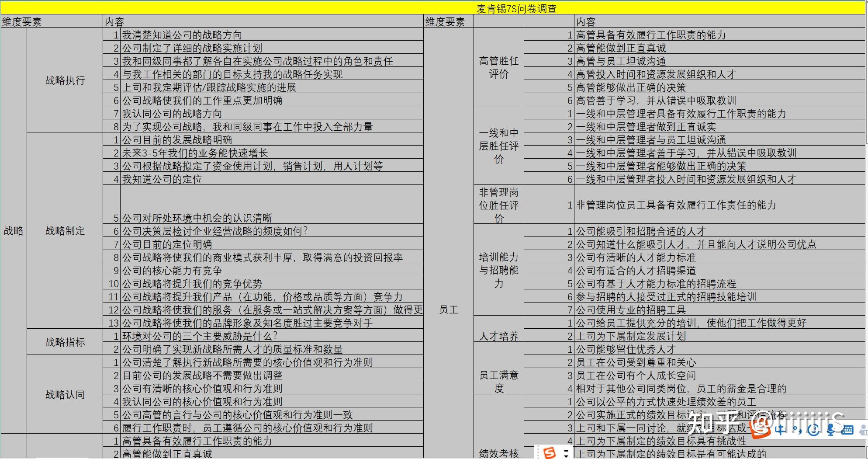Select the 高管胜任评价 category cell

499,67
